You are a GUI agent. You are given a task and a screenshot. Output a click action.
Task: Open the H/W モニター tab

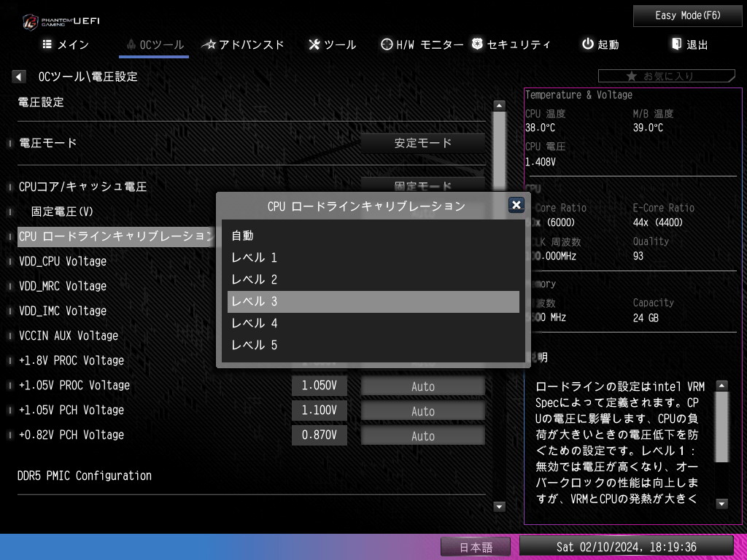(422, 44)
